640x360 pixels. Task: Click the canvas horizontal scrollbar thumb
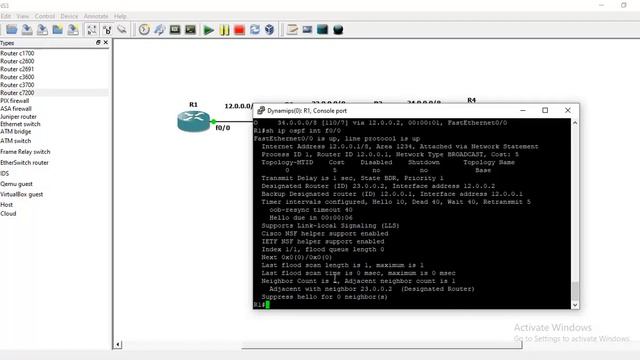(382, 345)
